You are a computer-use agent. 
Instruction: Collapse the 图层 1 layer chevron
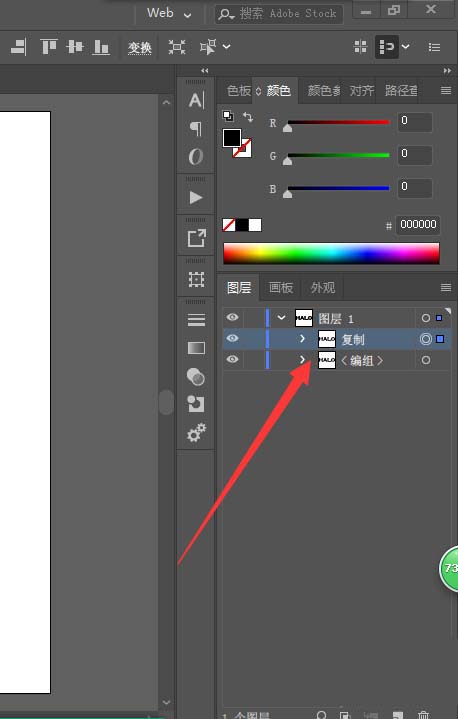coord(281,317)
